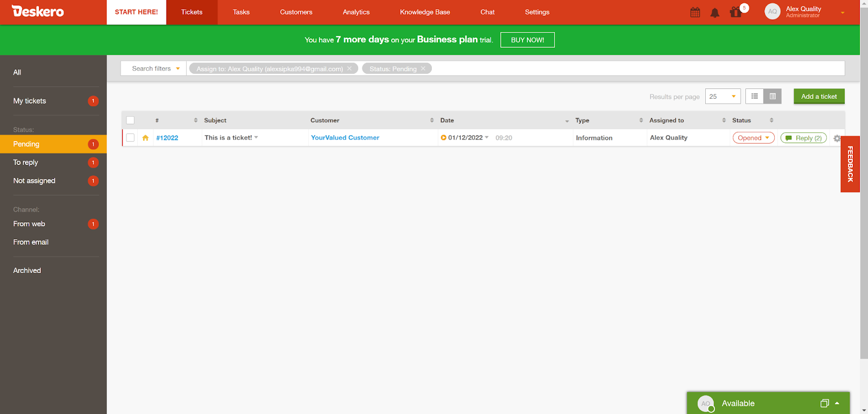Click the gear icon on ticket row
Viewport: 868px width, 414px height.
click(x=837, y=138)
